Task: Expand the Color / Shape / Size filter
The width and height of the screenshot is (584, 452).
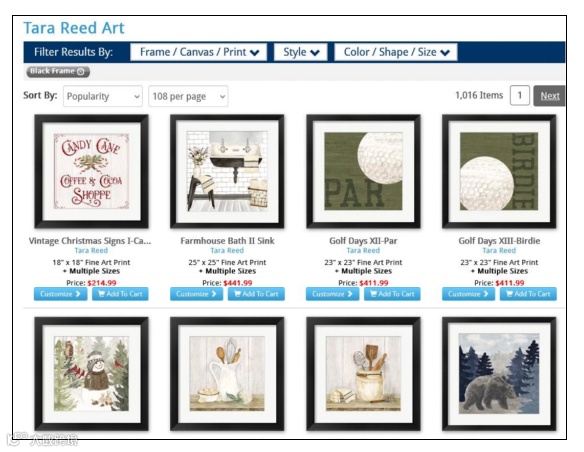Action: (396, 52)
